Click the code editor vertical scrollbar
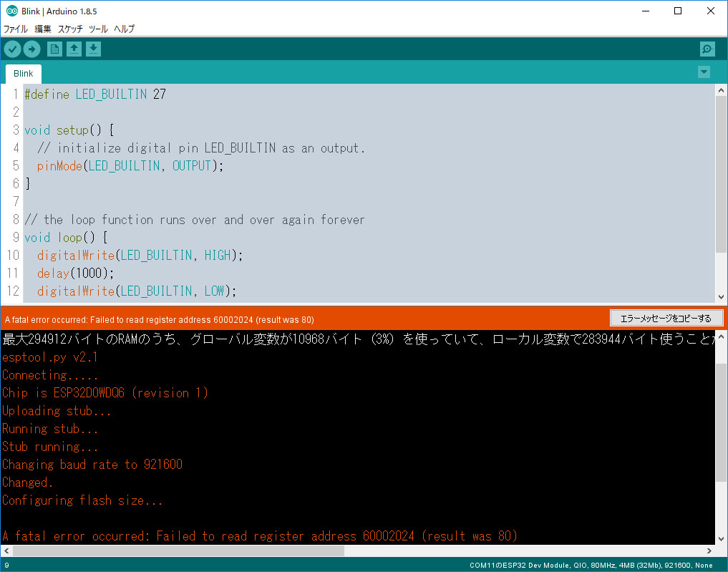 coord(721,172)
